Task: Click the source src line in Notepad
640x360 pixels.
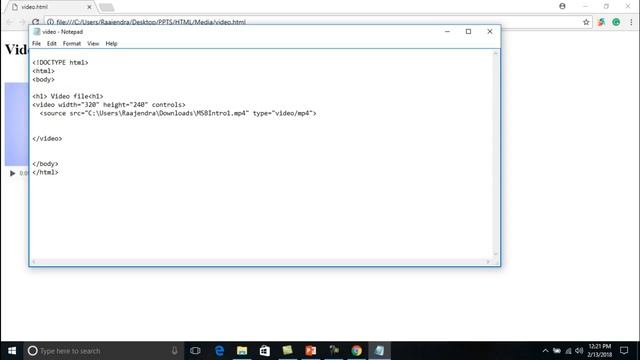Action: point(178,113)
